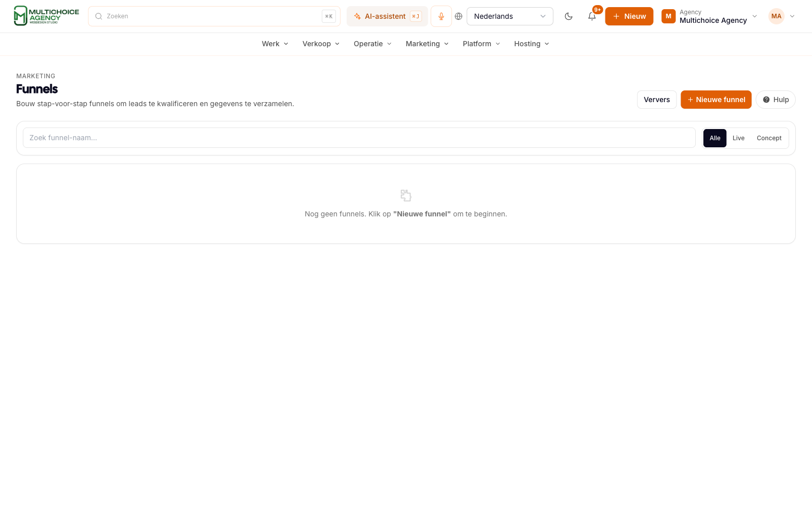
Task: Click the Multichoice Agency logo
Action: pos(47,16)
